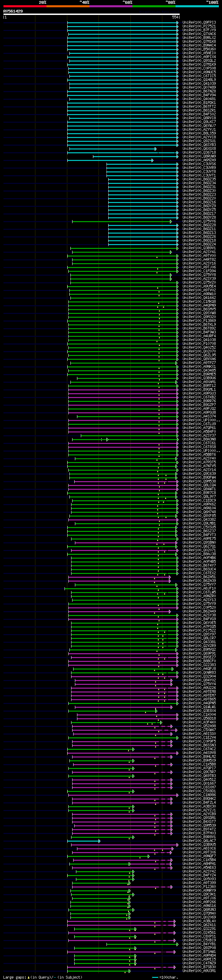222x980 pixels.
Task: Select hit label UniRef100_B7FJY9
Action: tap(199, 30)
